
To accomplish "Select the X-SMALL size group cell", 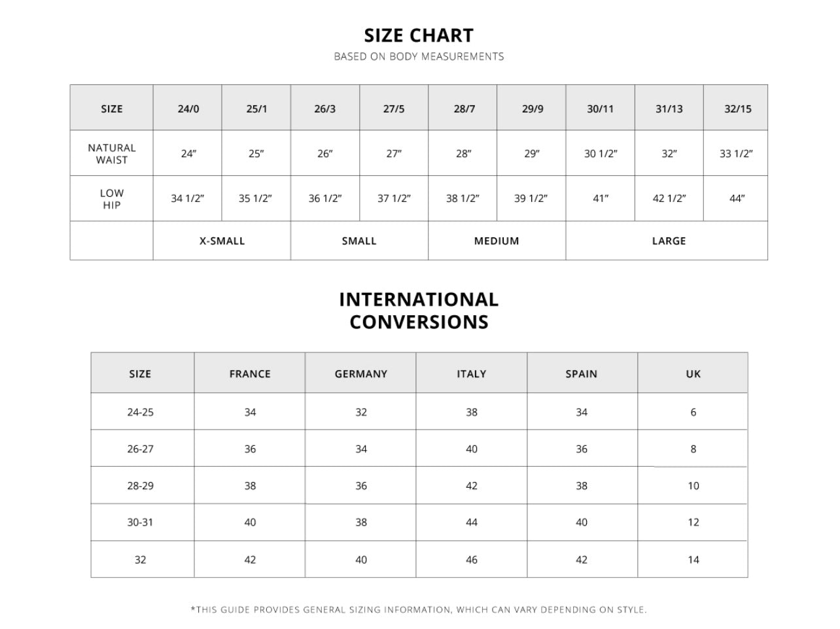I will 222,241.
